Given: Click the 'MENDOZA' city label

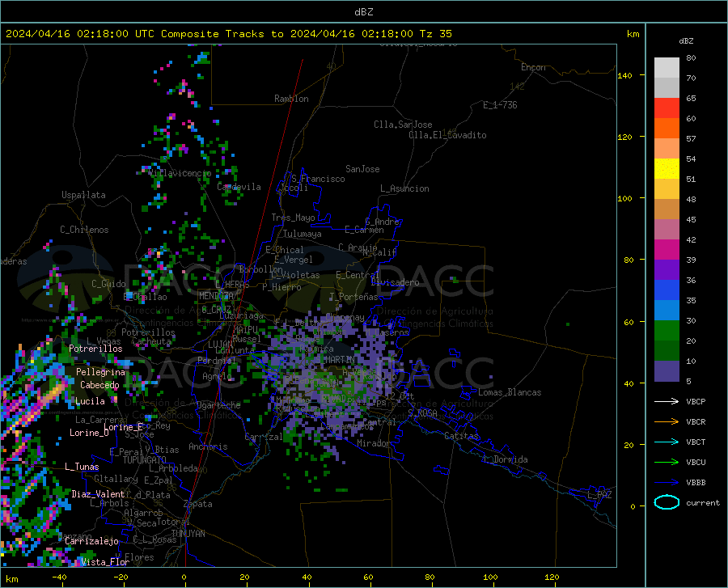Looking at the screenshot, I should pyautogui.click(x=216, y=296).
